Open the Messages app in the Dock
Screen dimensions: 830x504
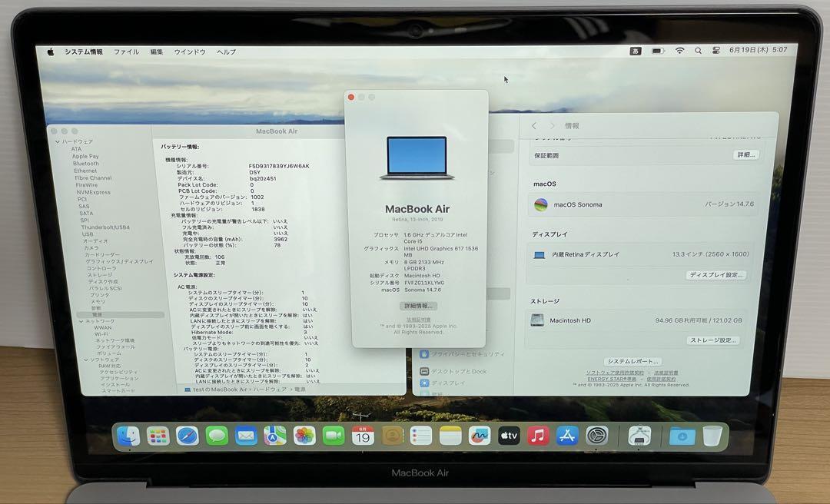(217, 436)
